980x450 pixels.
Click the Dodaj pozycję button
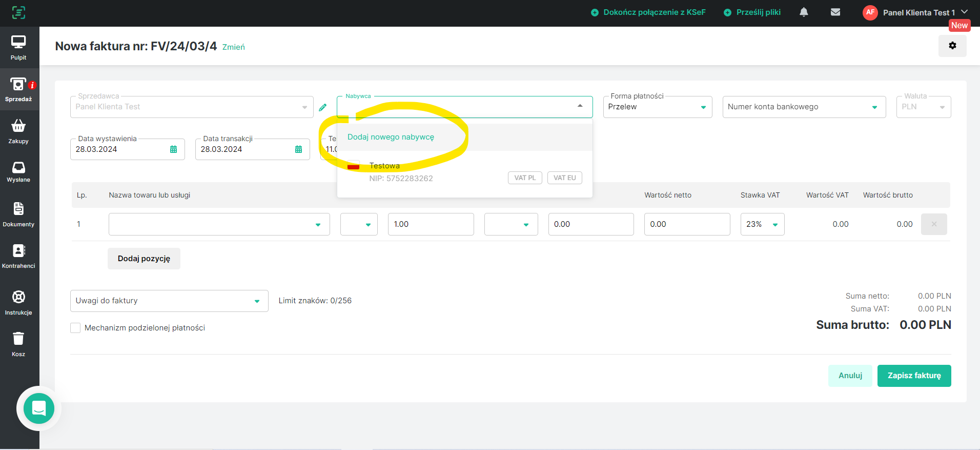[x=144, y=259]
